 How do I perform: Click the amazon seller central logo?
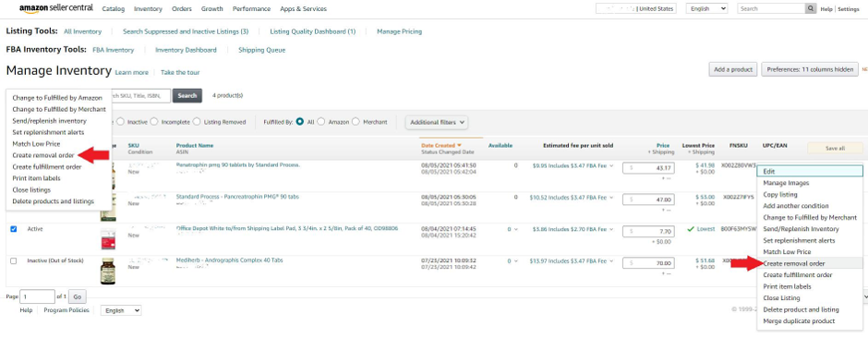(56, 9)
